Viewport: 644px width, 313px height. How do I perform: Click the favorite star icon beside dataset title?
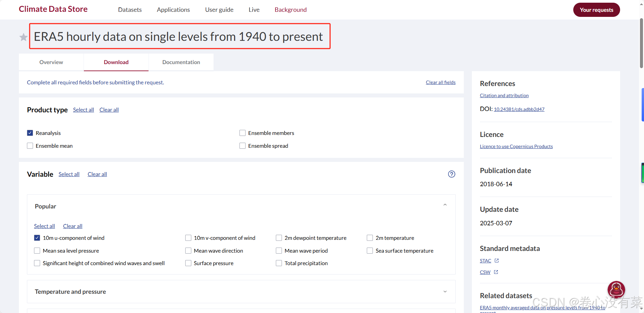(23, 37)
